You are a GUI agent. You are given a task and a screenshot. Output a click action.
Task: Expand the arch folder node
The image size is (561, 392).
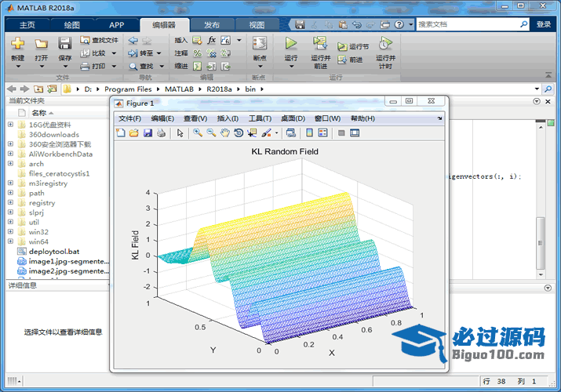pyautogui.click(x=11, y=163)
